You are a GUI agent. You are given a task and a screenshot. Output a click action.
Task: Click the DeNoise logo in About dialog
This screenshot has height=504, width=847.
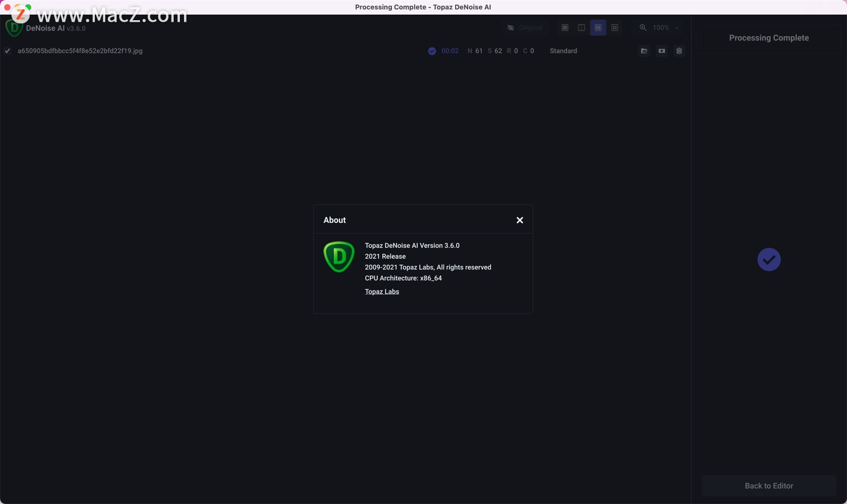pos(339,257)
